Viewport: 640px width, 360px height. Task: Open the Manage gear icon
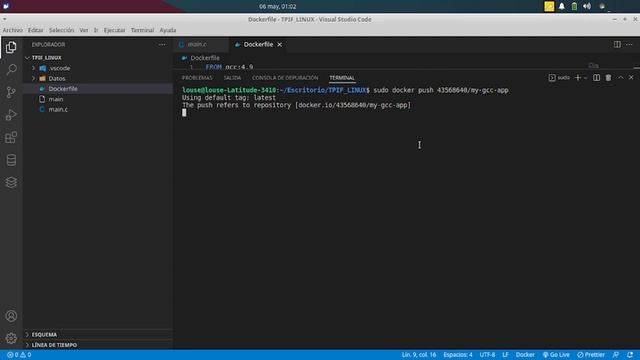click(x=11, y=338)
